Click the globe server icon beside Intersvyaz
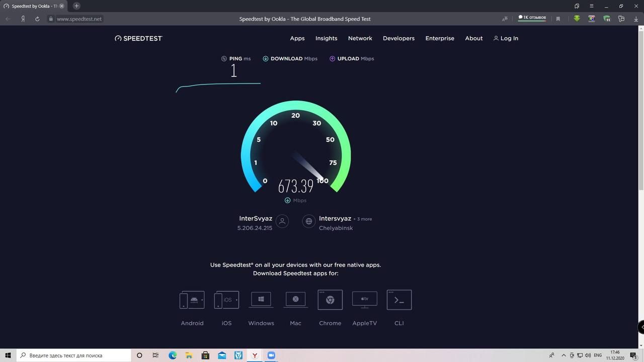 (309, 221)
